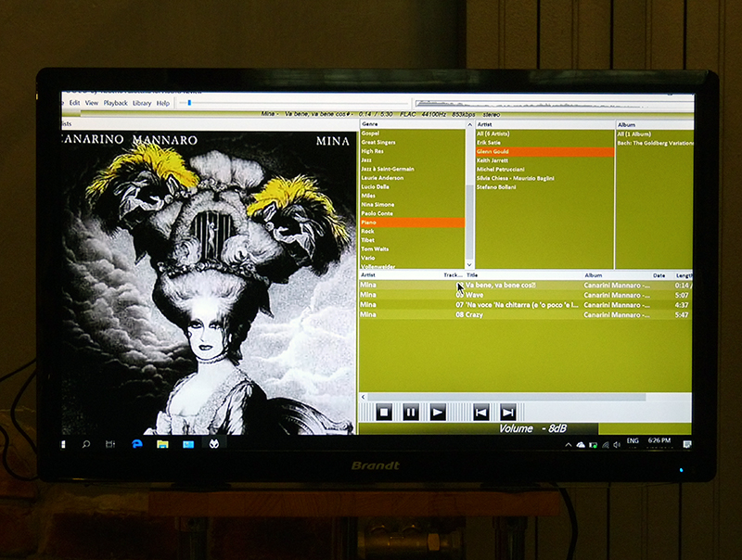Select Great Singers genre

[412, 143]
